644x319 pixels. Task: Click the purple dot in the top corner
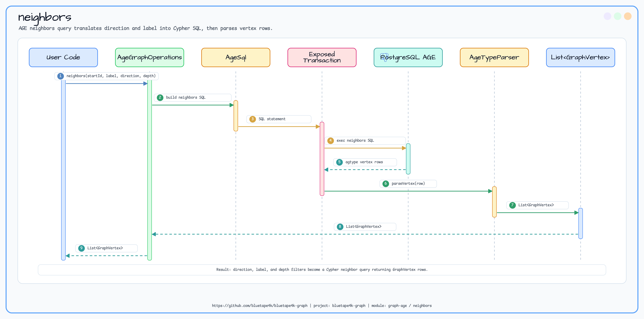[607, 16]
